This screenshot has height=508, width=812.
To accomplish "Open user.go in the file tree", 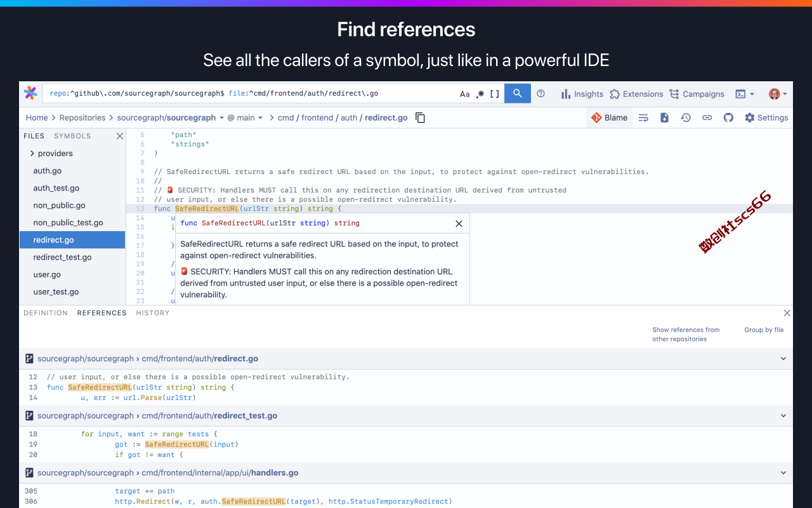I will 47,274.
